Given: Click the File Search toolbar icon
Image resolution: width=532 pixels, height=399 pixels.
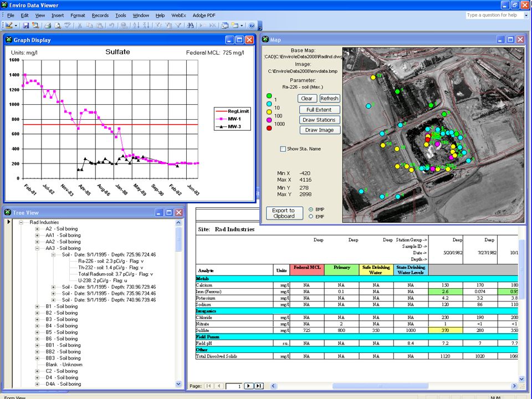Looking at the screenshot, I should 35,25.
